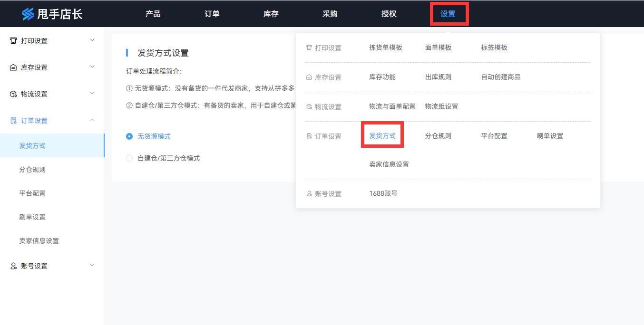Click the inventory icon next to 库存设置

12,67
